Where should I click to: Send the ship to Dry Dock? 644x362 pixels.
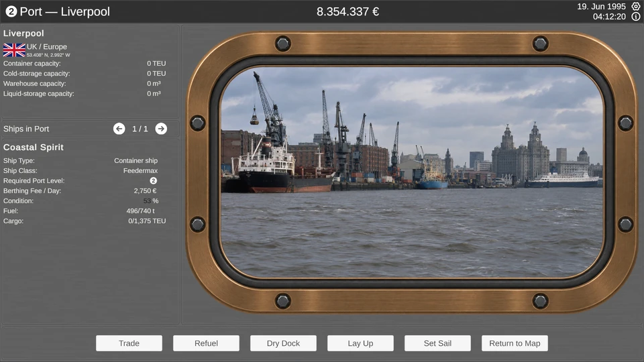[283, 343]
